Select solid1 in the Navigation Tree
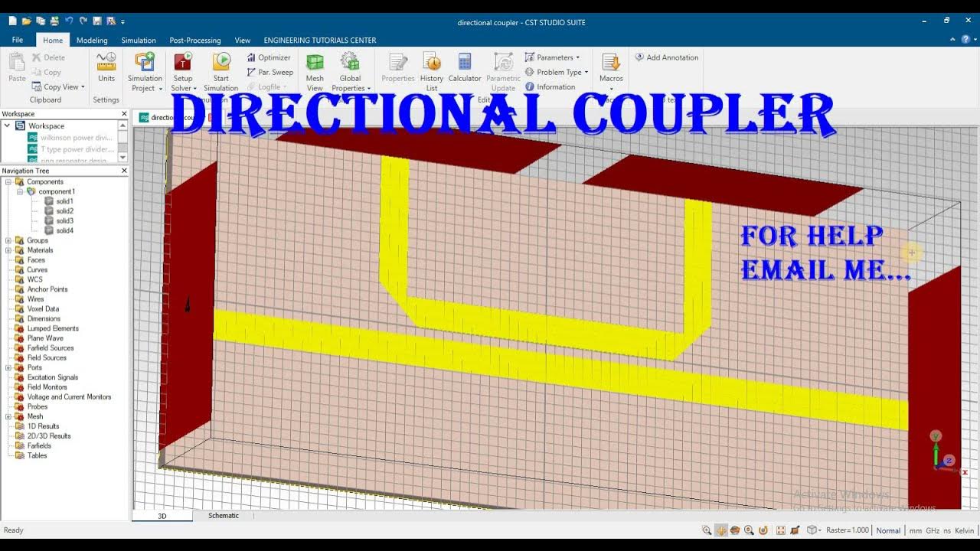 coord(64,201)
